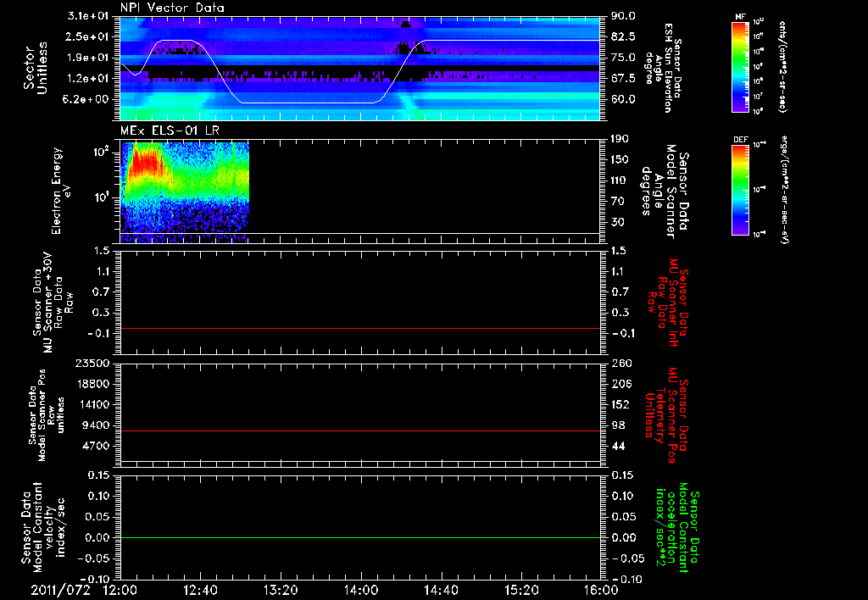Click the 14:40 time axis label
Image resolution: width=868 pixels, height=600 pixels.
point(441,590)
